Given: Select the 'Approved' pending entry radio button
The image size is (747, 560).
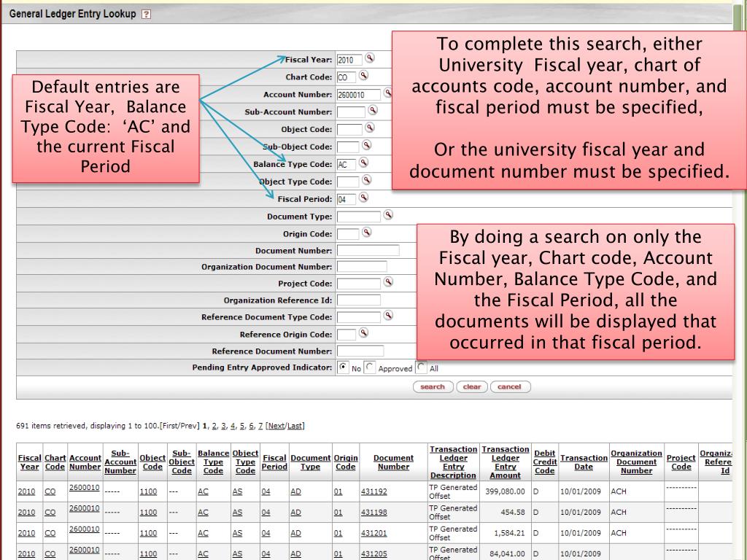Looking at the screenshot, I should tap(369, 367).
